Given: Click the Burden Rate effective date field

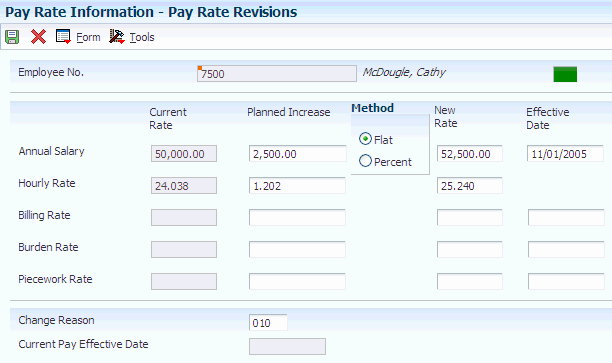Looking at the screenshot, I should 566,249.
